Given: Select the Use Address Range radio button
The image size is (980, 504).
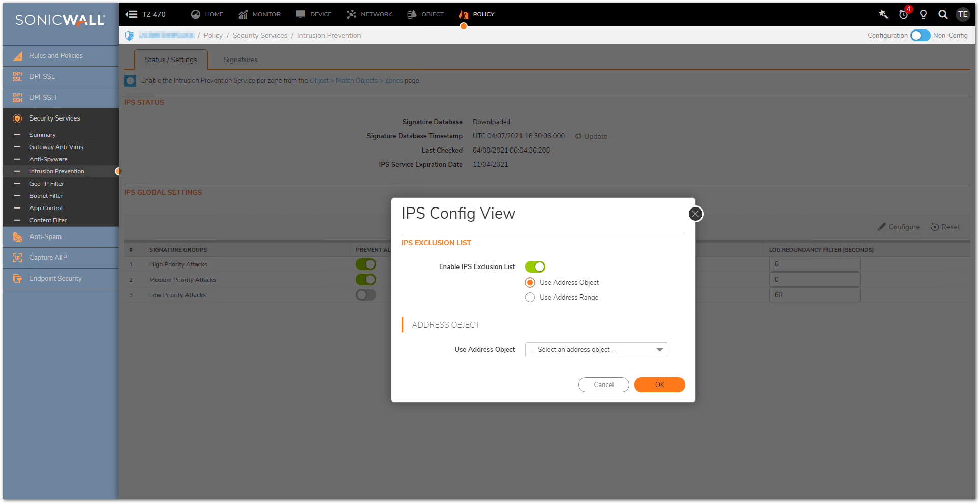Looking at the screenshot, I should tap(530, 298).
